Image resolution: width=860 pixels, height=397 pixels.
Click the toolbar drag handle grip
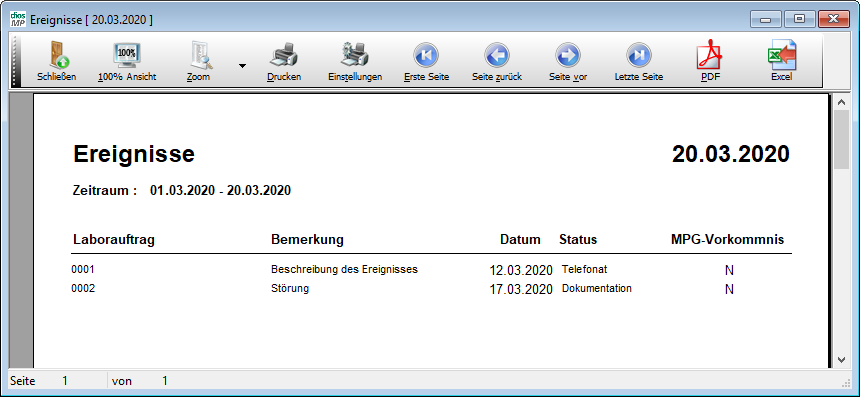pyautogui.click(x=15, y=60)
